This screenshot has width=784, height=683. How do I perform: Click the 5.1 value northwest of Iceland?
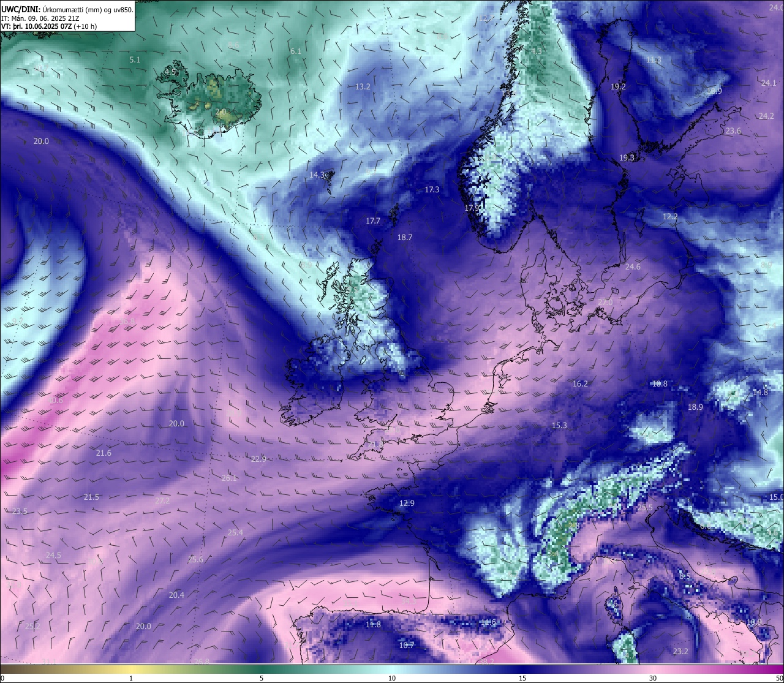point(135,60)
